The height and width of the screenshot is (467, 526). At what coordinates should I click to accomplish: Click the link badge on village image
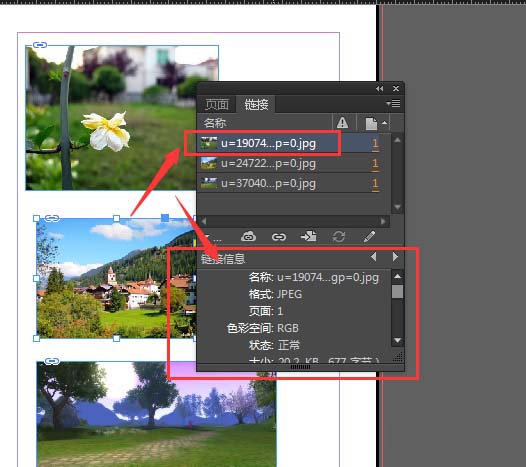(x=52, y=219)
